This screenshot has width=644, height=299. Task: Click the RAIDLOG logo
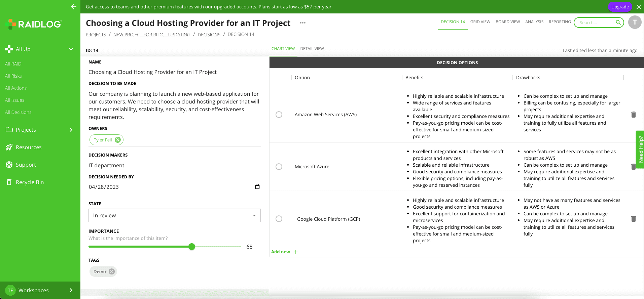[34, 24]
